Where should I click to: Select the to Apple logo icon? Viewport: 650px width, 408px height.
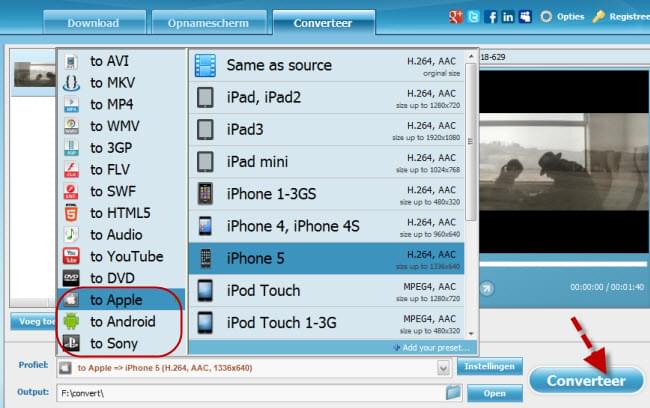71,300
